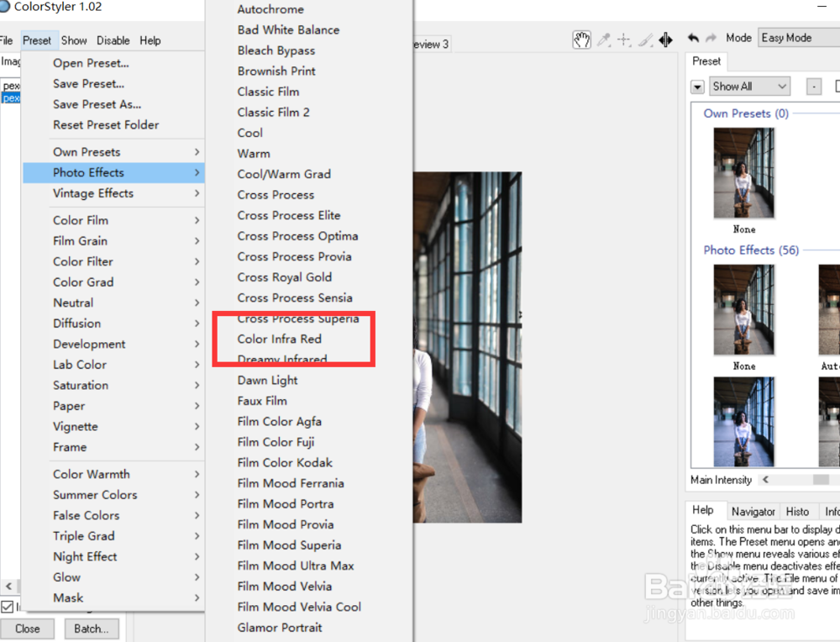
Task: Select Glamor Portrait preset
Action: point(280,628)
